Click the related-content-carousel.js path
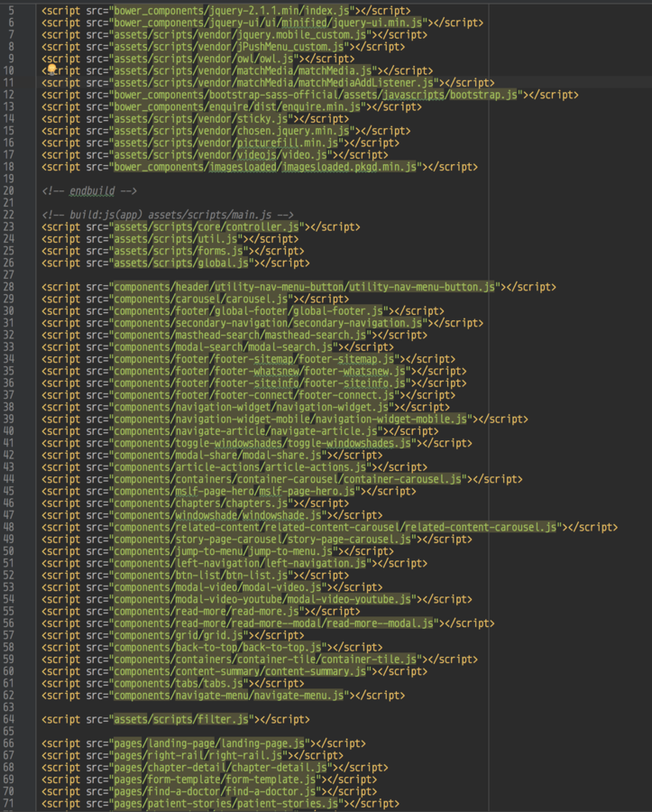The width and height of the screenshot is (652, 812). point(335,527)
